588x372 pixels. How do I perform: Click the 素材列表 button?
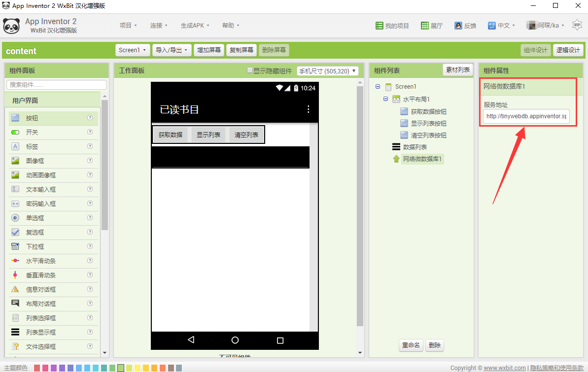(458, 70)
